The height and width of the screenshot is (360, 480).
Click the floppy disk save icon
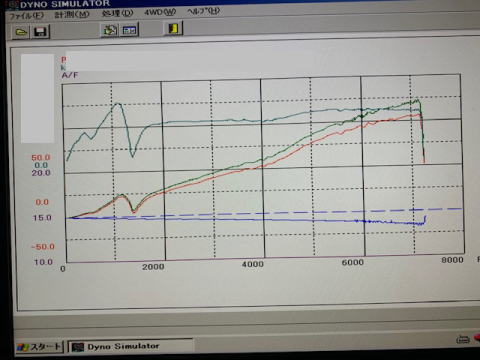click(x=40, y=32)
